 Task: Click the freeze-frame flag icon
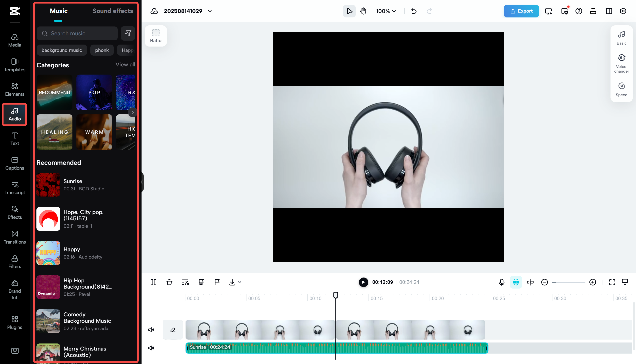point(217,282)
